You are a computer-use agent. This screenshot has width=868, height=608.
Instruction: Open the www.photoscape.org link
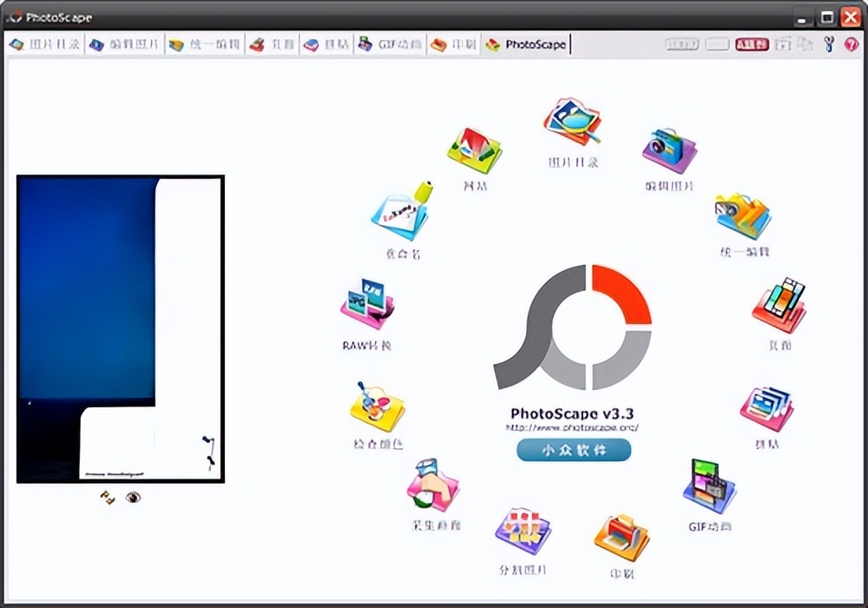tap(572, 427)
